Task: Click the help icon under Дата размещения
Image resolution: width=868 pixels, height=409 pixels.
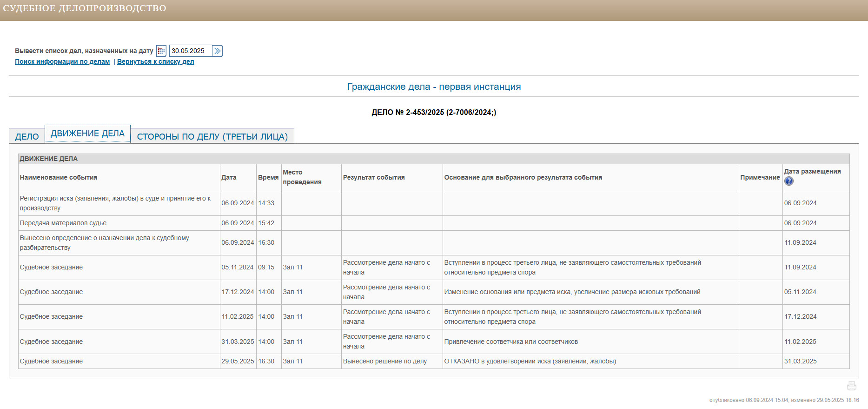Action: 789,181
